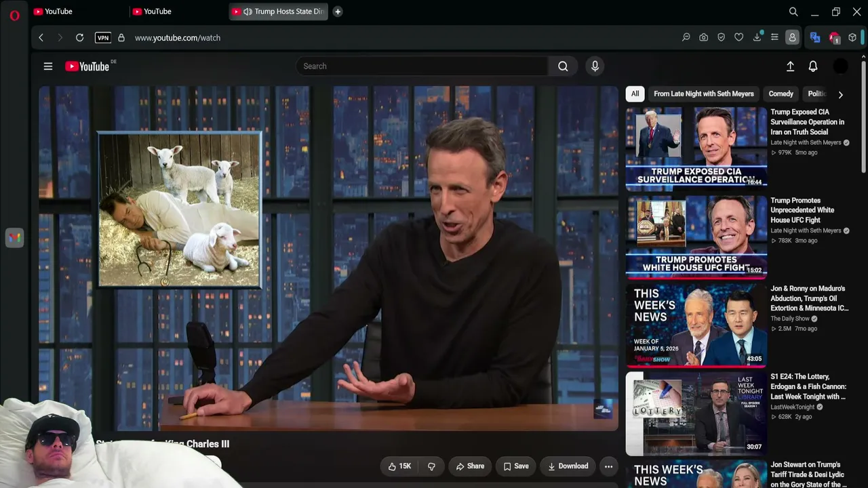The image size is (868, 488).
Task: Open YouTube notifications bell
Action: click(813, 66)
